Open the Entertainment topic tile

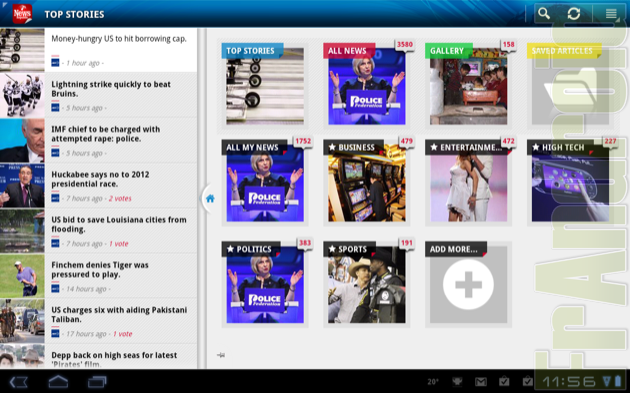[468, 183]
